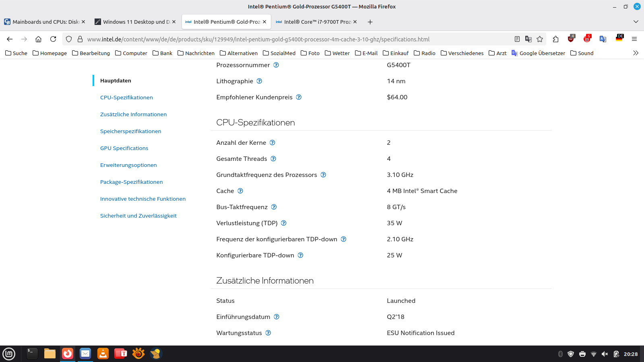Click the '4 MB Intel Smart Cache' value
This screenshot has height=362, width=644.
click(x=422, y=191)
